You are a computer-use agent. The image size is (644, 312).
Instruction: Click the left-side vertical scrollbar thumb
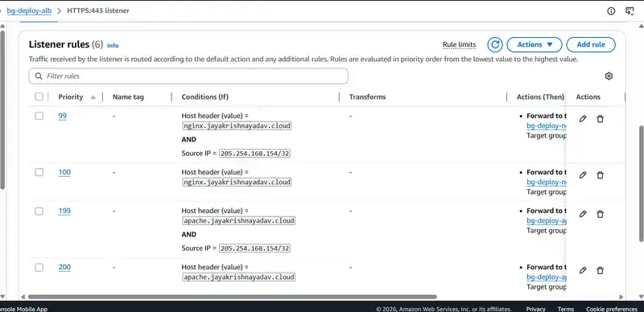[2, 110]
